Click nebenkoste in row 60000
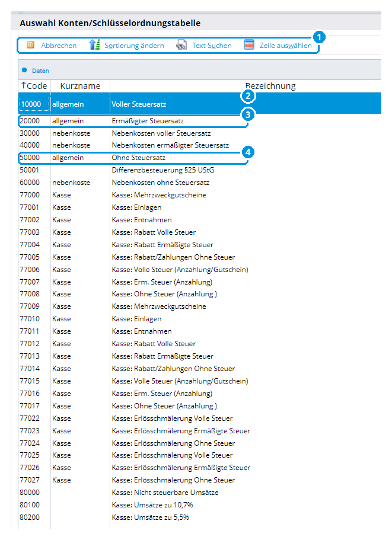Image resolution: width=392 pixels, height=540 pixels. click(71, 183)
